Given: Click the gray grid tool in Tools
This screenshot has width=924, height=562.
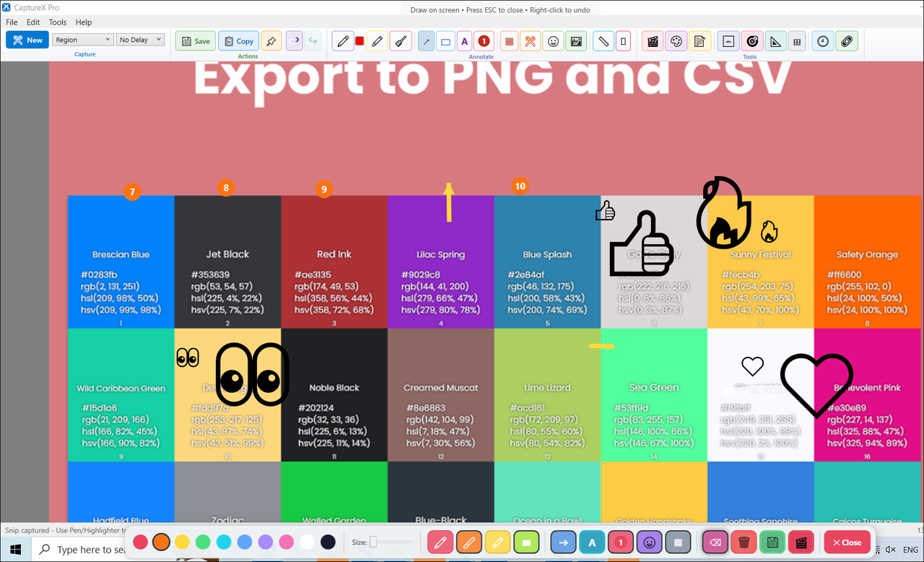Looking at the screenshot, I should (x=797, y=41).
